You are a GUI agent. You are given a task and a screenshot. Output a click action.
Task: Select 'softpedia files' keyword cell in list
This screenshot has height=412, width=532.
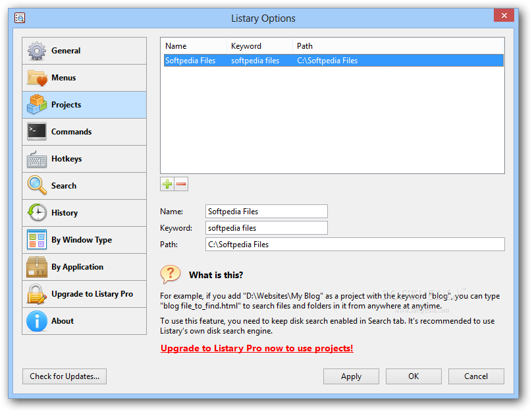pyautogui.click(x=255, y=61)
